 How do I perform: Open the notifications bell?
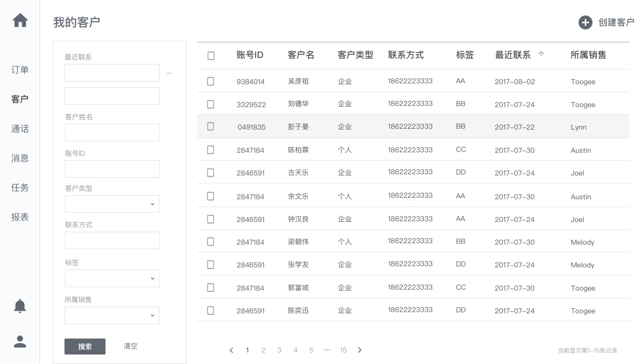[20, 306]
